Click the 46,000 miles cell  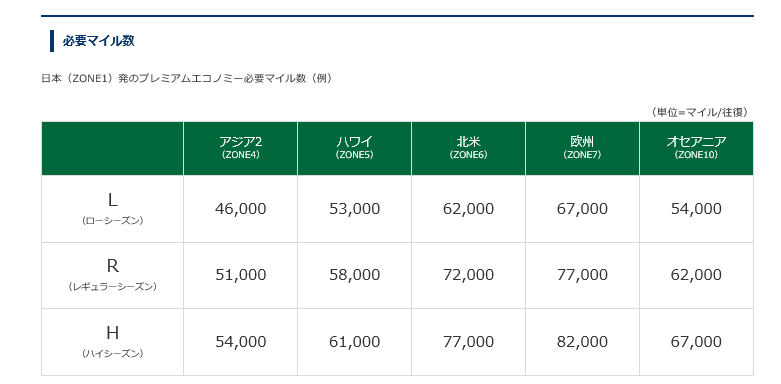[x=241, y=209]
